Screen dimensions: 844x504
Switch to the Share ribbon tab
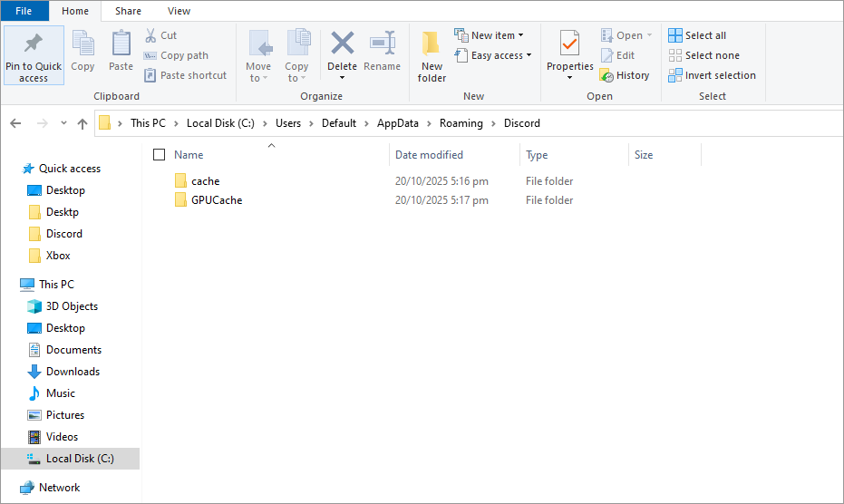pos(128,11)
